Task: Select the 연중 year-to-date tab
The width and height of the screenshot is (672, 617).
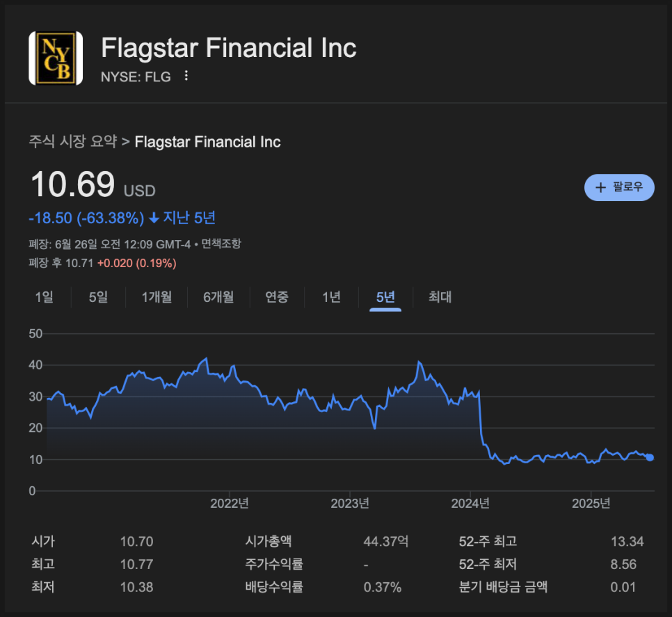Action: click(276, 297)
